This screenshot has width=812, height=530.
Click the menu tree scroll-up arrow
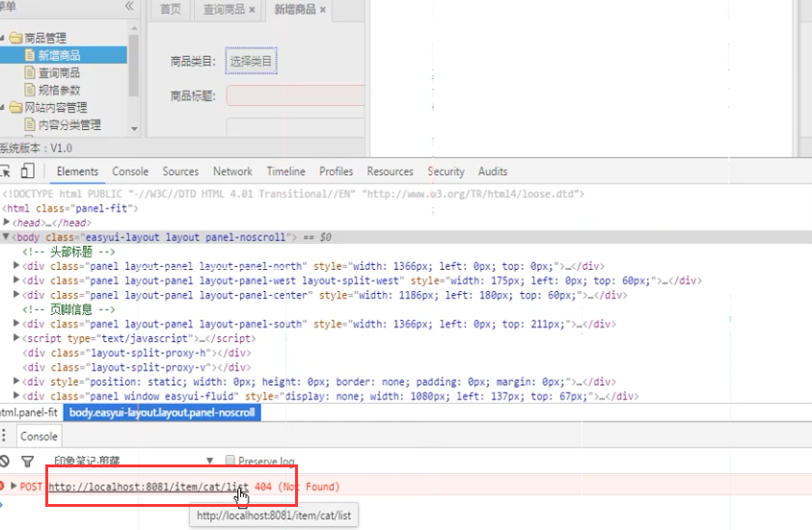(x=134, y=28)
